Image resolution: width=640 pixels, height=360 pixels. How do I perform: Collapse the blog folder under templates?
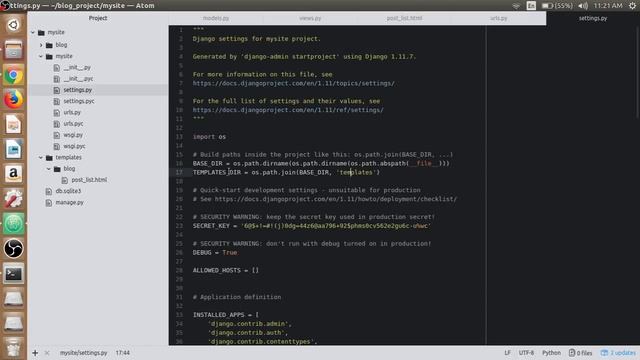[x=49, y=169]
